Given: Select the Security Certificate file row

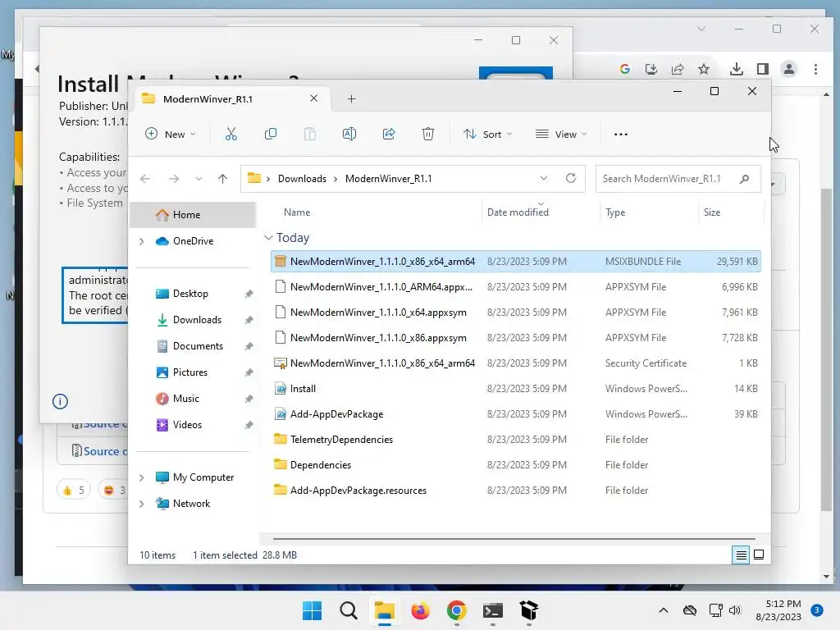Looking at the screenshot, I should point(515,363).
